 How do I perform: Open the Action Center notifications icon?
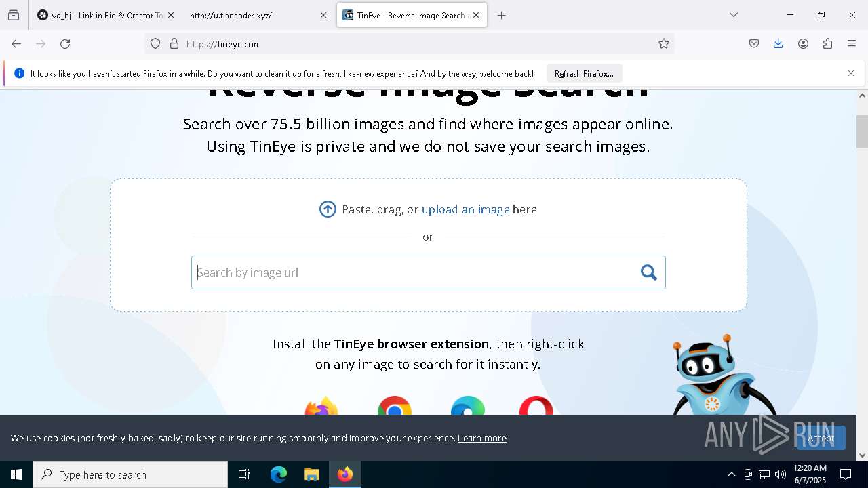click(x=846, y=474)
